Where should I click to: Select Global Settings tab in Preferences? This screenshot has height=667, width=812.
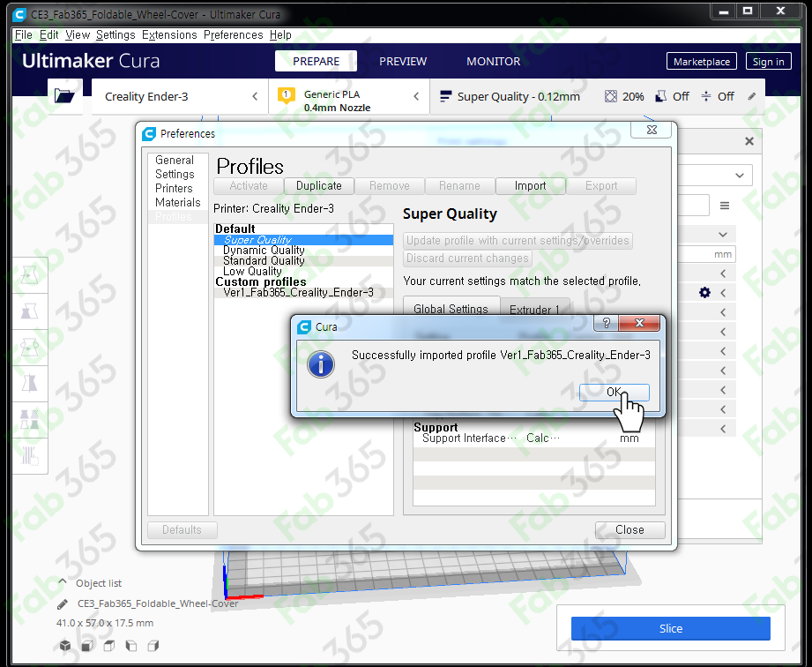click(451, 307)
